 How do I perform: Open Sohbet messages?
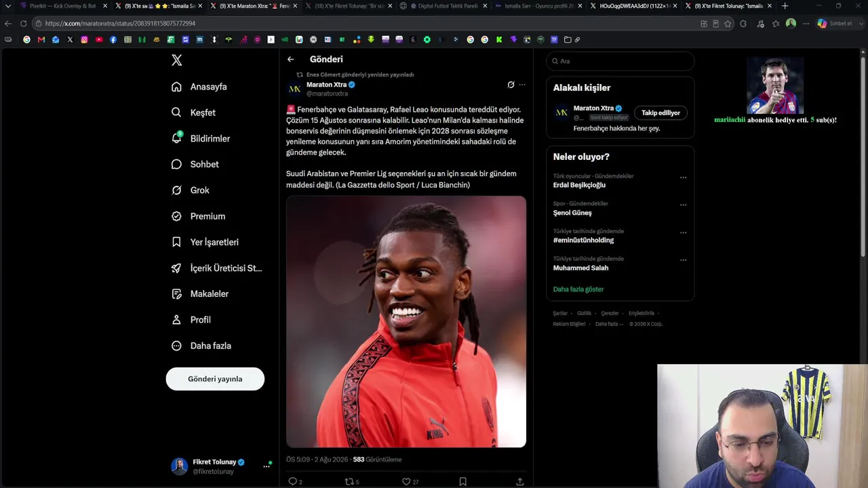[x=195, y=164]
